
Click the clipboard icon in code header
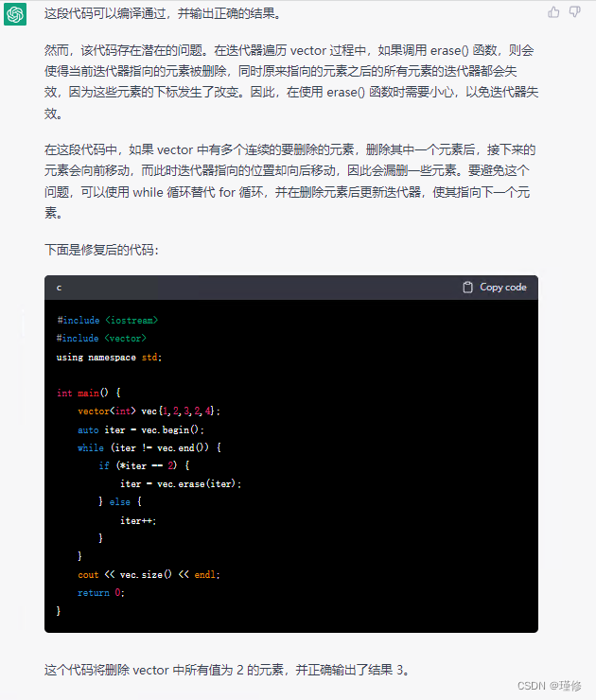(x=467, y=287)
